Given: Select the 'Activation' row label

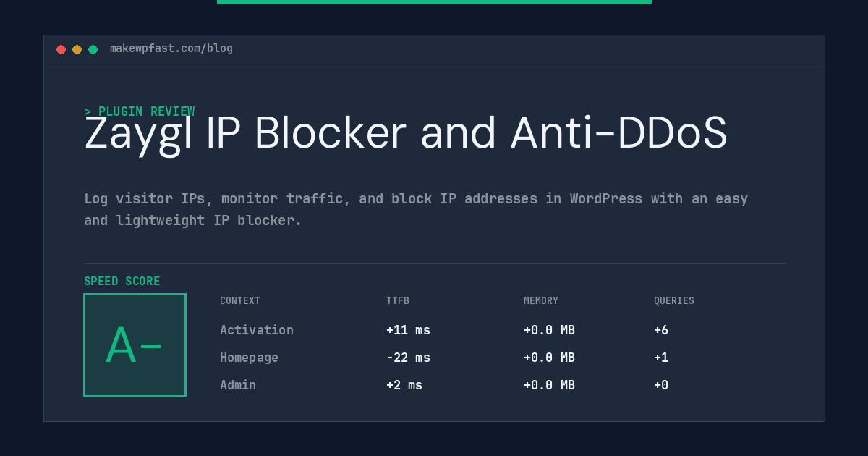Looking at the screenshot, I should [257, 330].
